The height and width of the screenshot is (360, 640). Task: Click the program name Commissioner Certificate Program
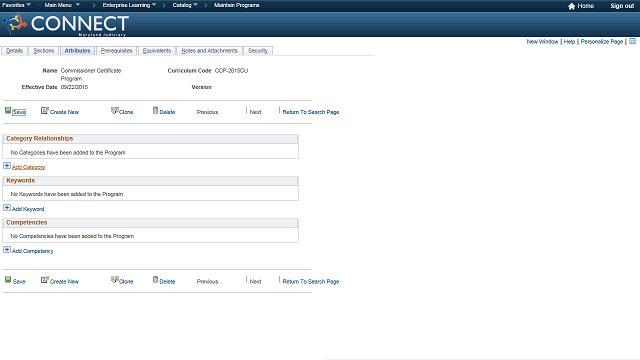tap(91, 75)
